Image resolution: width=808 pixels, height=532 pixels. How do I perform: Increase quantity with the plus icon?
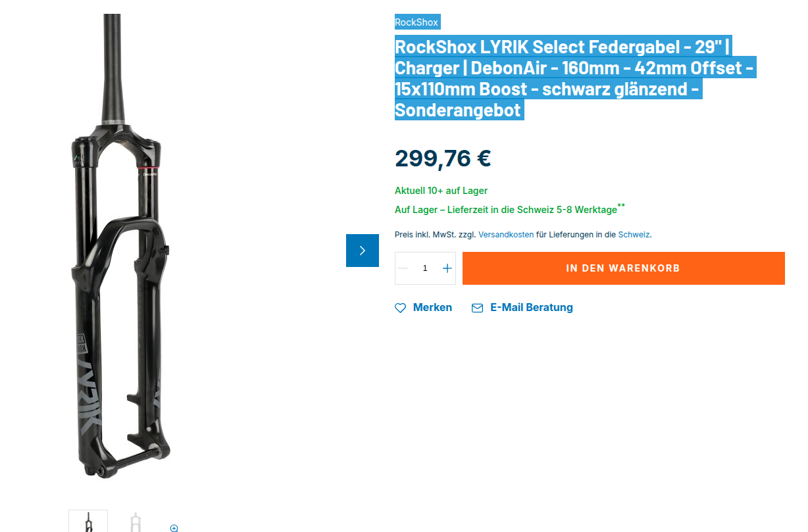point(447,268)
